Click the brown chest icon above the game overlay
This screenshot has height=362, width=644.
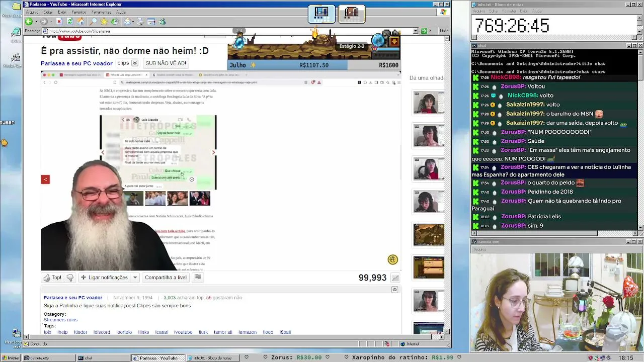352,13
